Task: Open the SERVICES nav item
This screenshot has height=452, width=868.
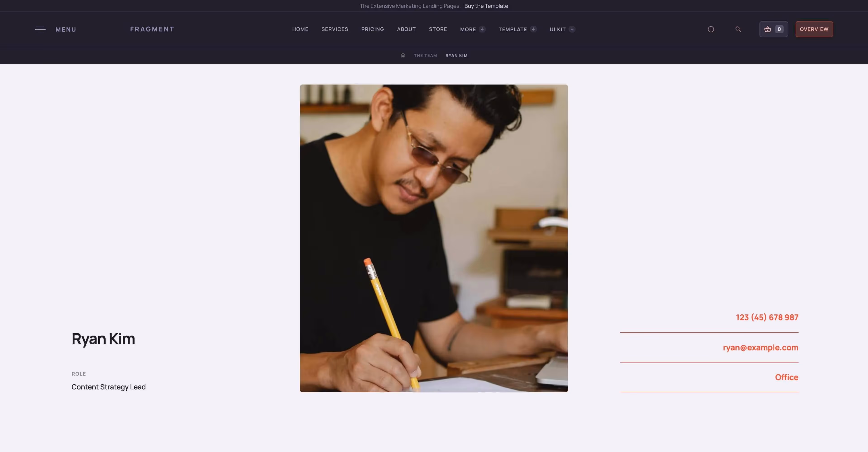Action: pyautogui.click(x=334, y=29)
